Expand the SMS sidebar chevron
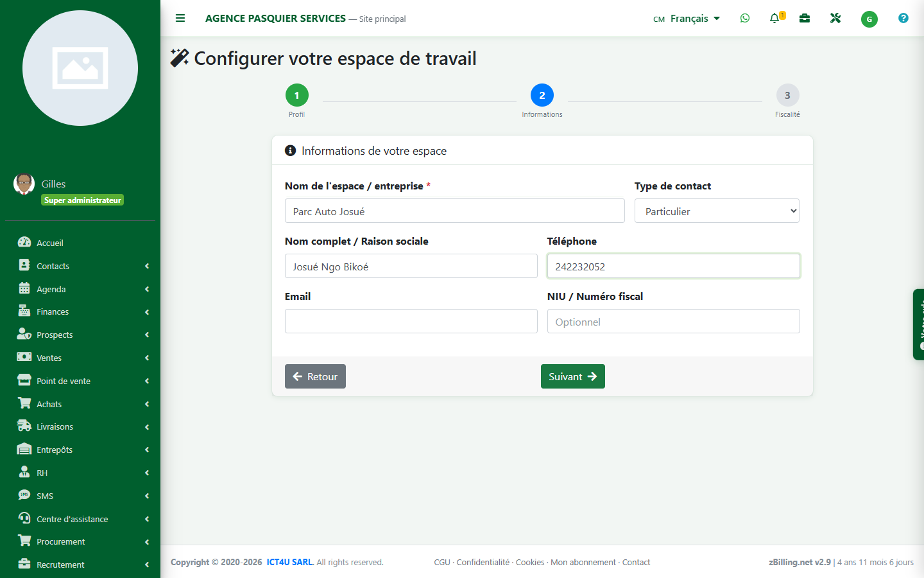Screen dimensions: 924x578 pyautogui.click(x=147, y=496)
